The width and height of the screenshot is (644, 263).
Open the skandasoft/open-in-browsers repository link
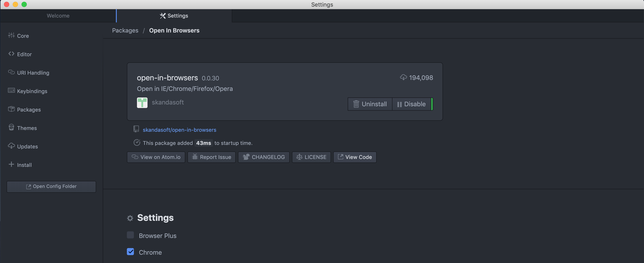pyautogui.click(x=179, y=130)
